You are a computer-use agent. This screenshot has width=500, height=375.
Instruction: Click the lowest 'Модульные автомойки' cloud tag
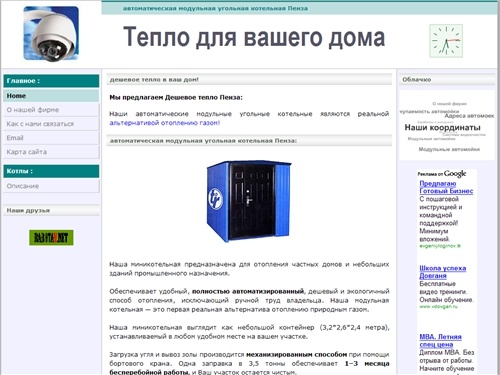pyautogui.click(x=449, y=149)
